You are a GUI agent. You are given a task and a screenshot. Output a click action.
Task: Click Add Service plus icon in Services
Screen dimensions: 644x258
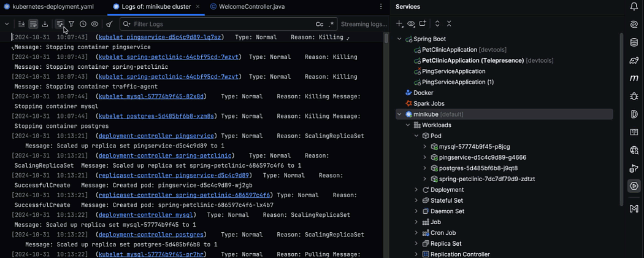[399, 24]
